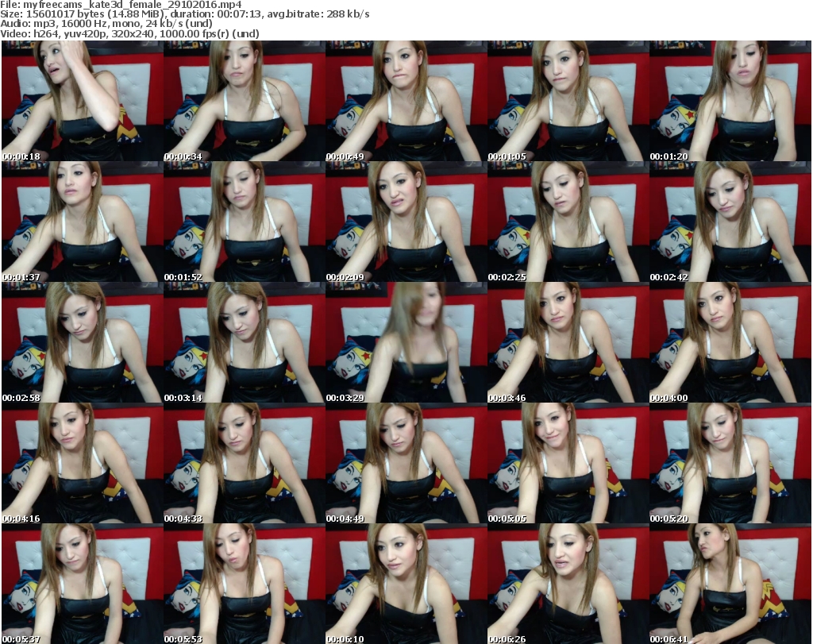The height and width of the screenshot is (644, 813).
Task: Pick the blurred frame stamped 00:03:29
Action: 406,342
